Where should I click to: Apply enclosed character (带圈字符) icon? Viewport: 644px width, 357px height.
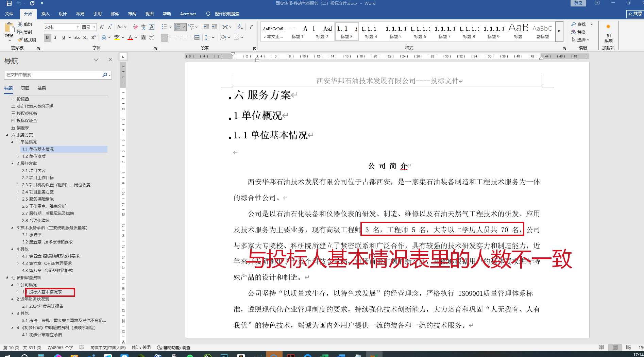pyautogui.click(x=152, y=37)
